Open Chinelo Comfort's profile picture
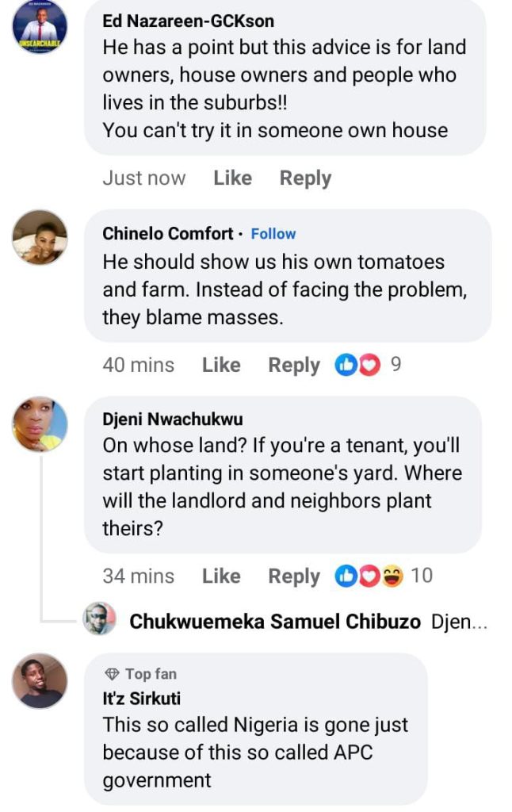Image resolution: width=512 pixels, height=812 pixels. (x=40, y=237)
